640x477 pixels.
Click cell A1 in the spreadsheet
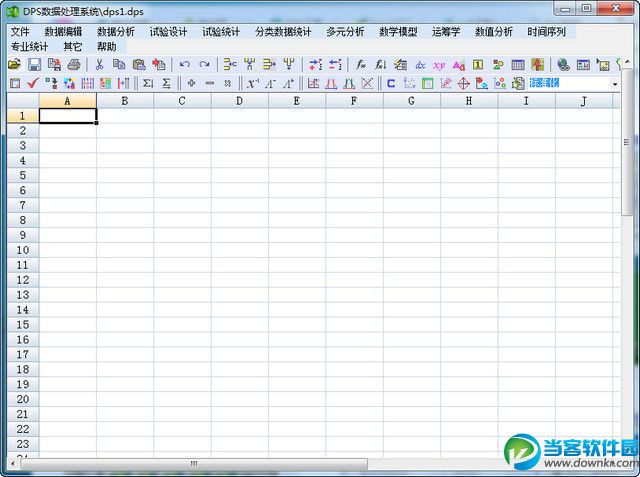pyautogui.click(x=68, y=116)
